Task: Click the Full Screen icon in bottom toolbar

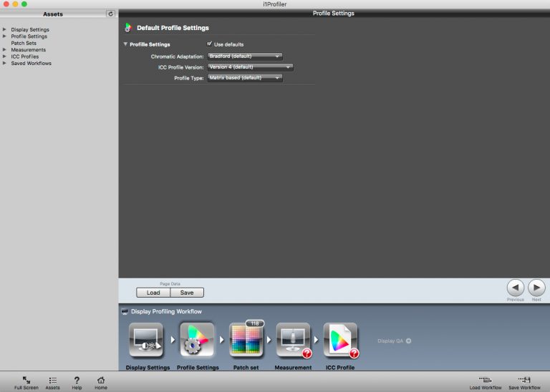Action: click(x=26, y=381)
